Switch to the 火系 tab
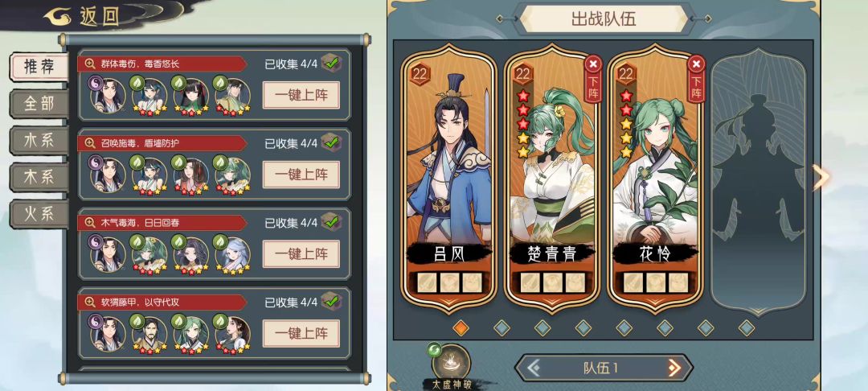The image size is (868, 391). click(39, 214)
